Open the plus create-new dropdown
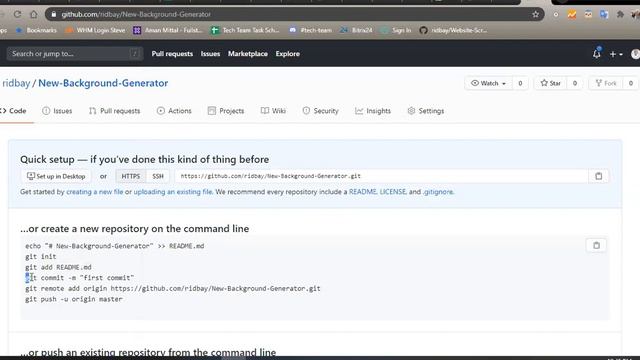Screen dimensions: 640x360 [x=616, y=54]
